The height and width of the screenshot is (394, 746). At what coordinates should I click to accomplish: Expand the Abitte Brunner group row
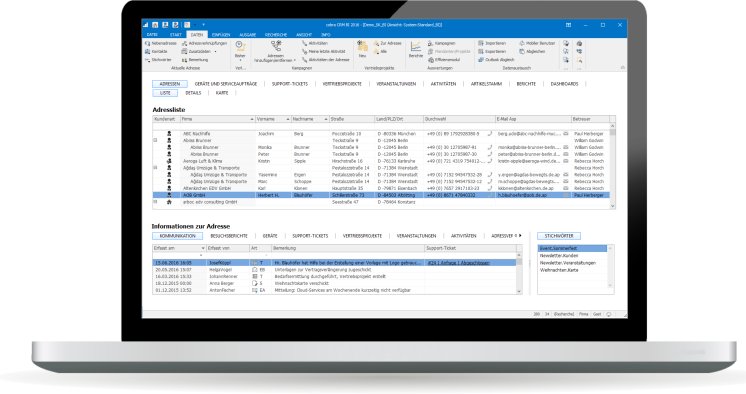tap(155, 140)
